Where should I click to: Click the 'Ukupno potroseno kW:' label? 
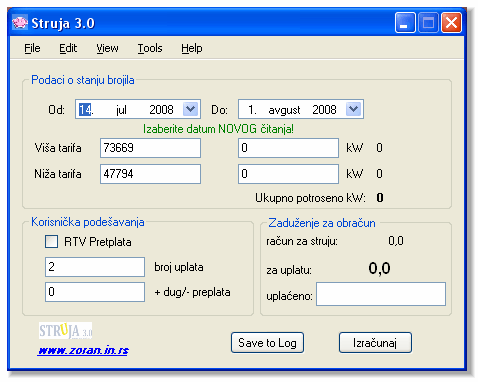(310, 198)
